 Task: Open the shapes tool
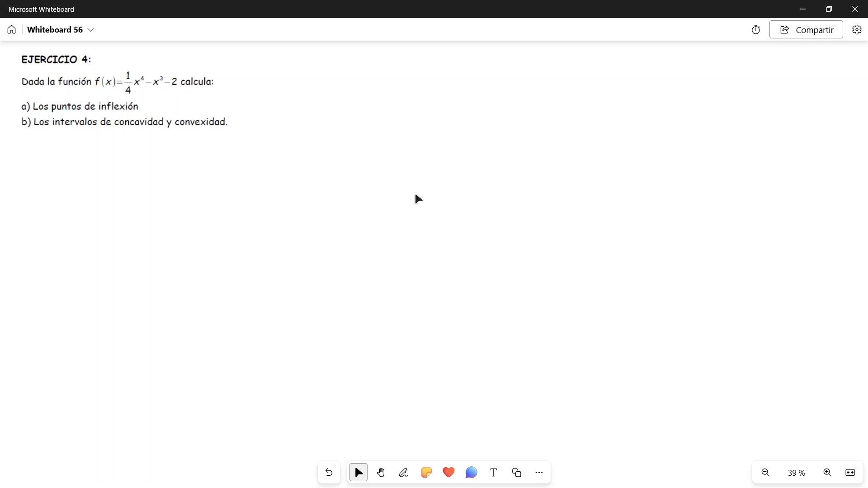pos(516,473)
